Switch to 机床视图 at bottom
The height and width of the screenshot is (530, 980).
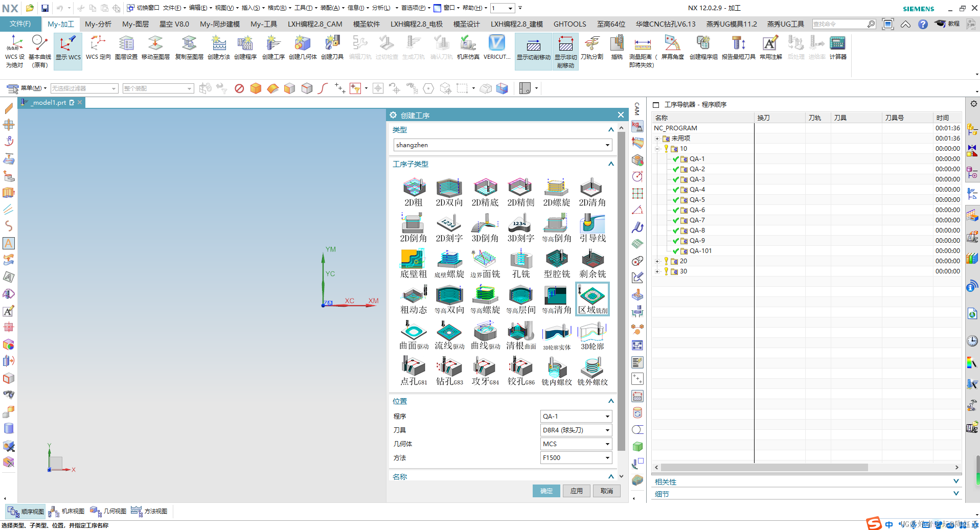coord(66,511)
